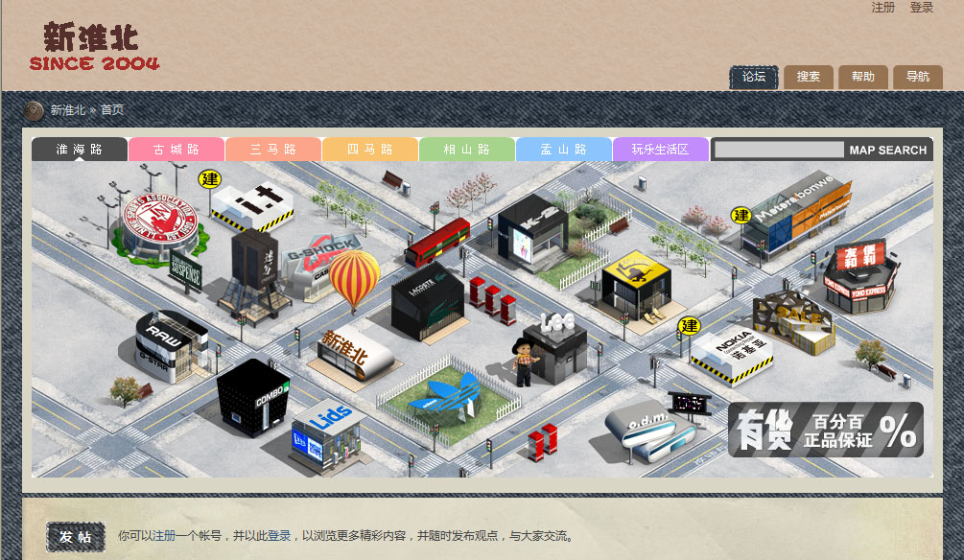964x560 pixels.
Task: Click the 搜索 navigation button
Action: click(x=809, y=78)
